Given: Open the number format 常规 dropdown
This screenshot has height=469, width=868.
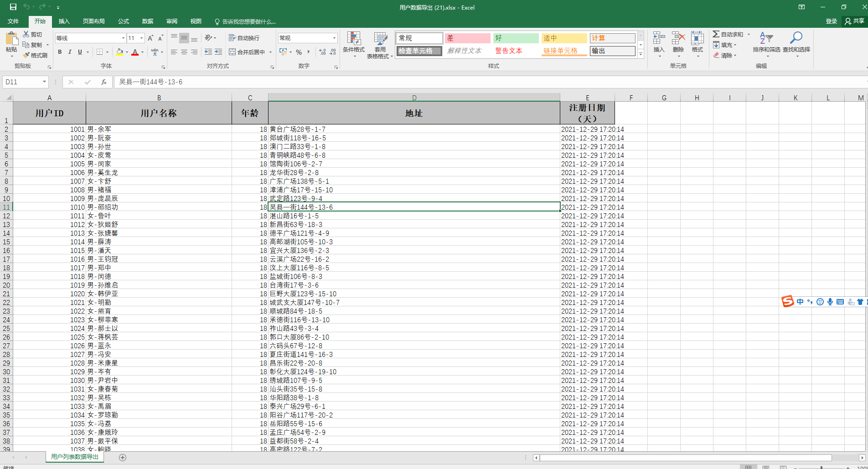Looking at the screenshot, I should coord(333,37).
